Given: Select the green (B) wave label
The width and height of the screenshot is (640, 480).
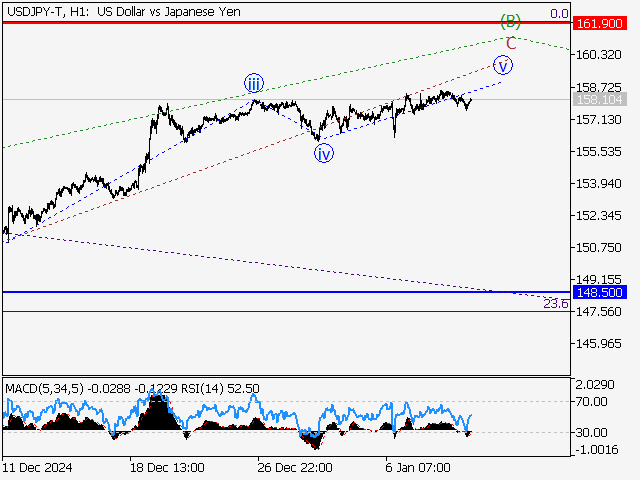Looking at the screenshot, I should 511,21.
